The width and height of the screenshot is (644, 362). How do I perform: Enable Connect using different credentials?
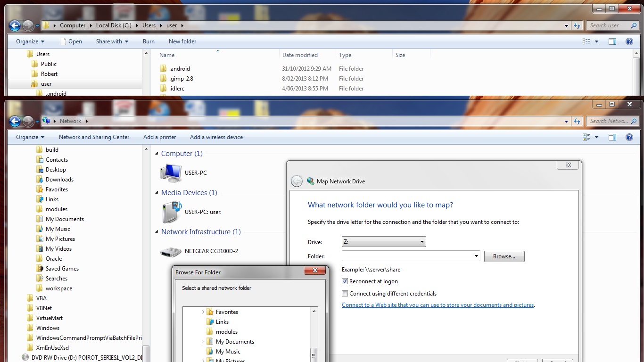345,294
